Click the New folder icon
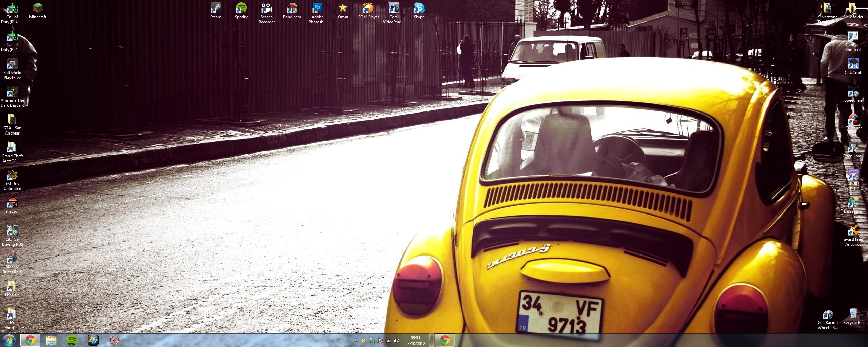Viewport: 868px width, 347px height. tap(853, 11)
